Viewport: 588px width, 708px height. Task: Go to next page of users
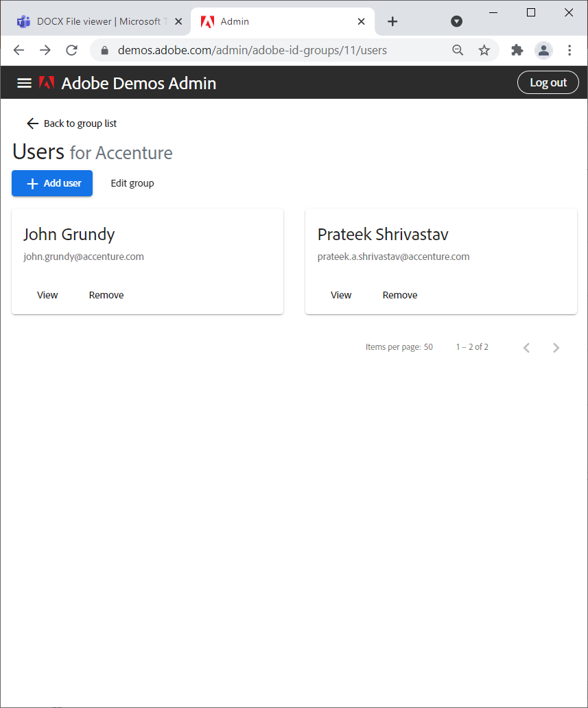click(556, 347)
